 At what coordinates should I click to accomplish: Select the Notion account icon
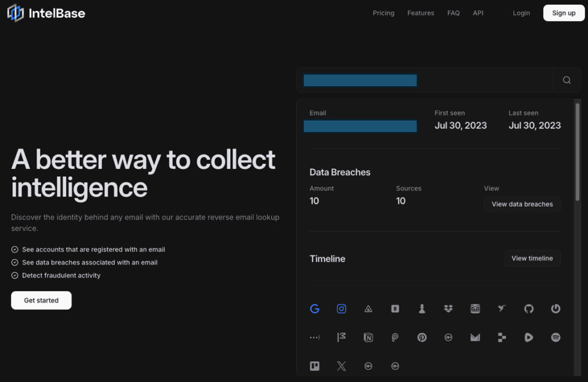(x=368, y=337)
